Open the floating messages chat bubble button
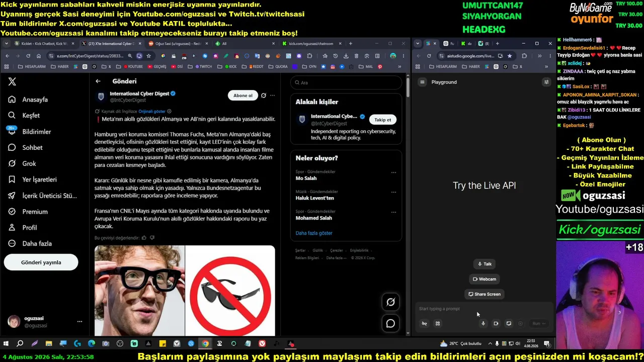The width and height of the screenshot is (644, 362). (390, 323)
